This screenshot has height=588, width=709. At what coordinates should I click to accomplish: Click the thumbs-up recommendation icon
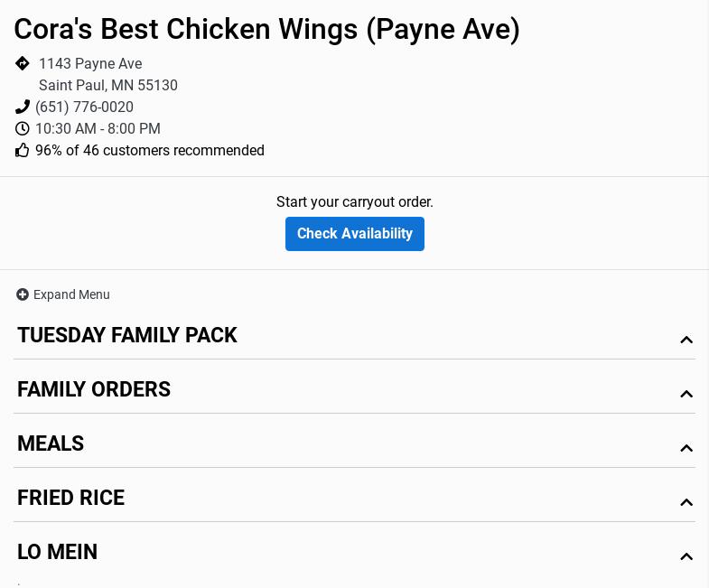pyautogui.click(x=23, y=151)
